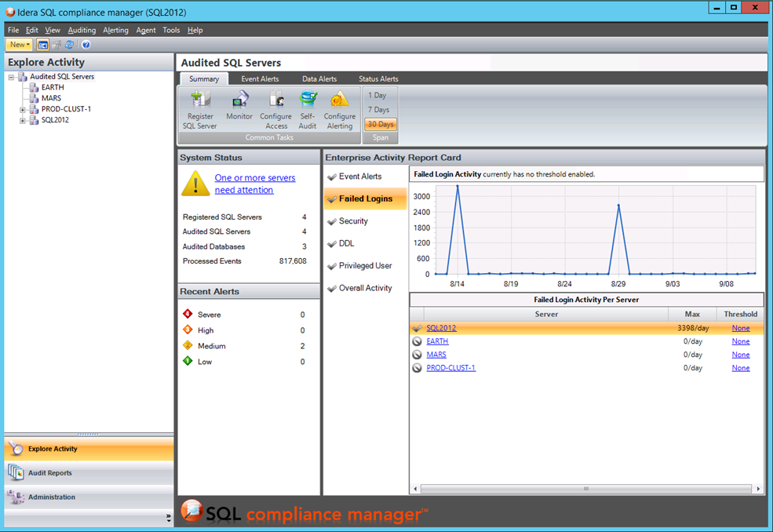
Task: Open the Configure Alerting task
Action: point(340,100)
